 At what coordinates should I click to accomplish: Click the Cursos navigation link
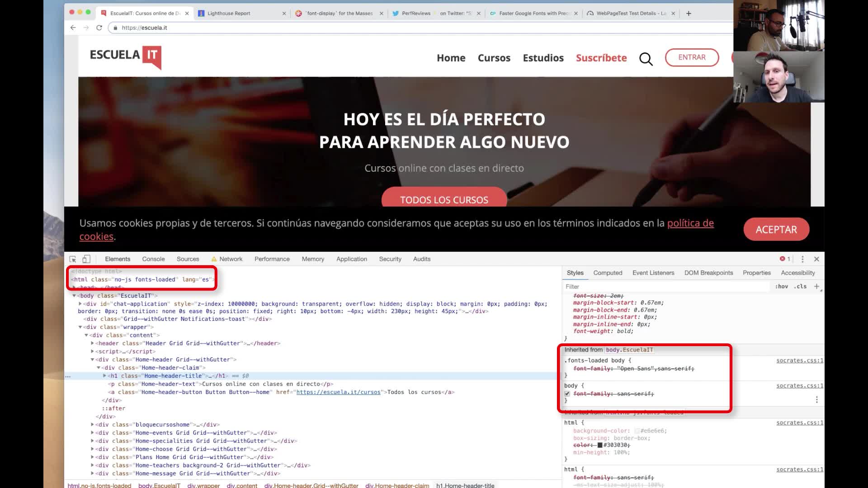tap(494, 58)
